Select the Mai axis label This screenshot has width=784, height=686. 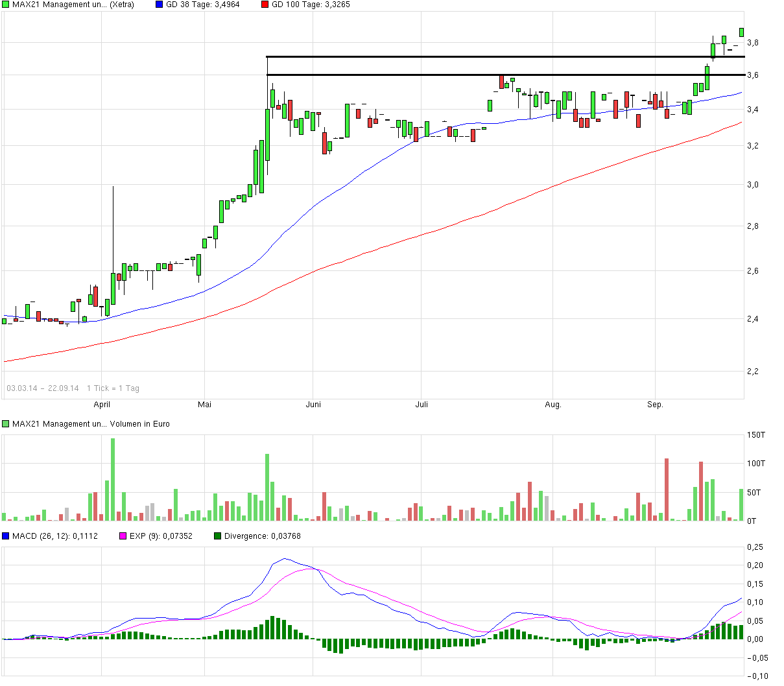(206, 404)
